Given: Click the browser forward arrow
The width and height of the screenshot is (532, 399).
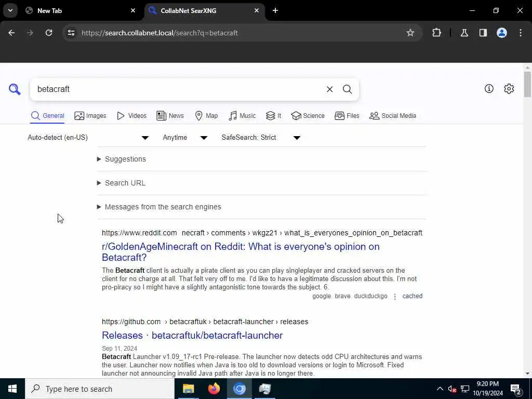Looking at the screenshot, I should [30, 33].
